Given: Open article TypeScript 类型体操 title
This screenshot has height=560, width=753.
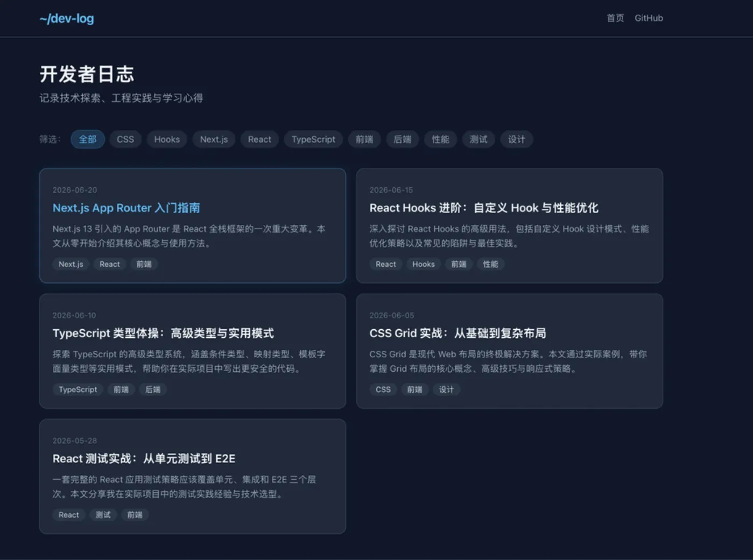Looking at the screenshot, I should point(163,333).
